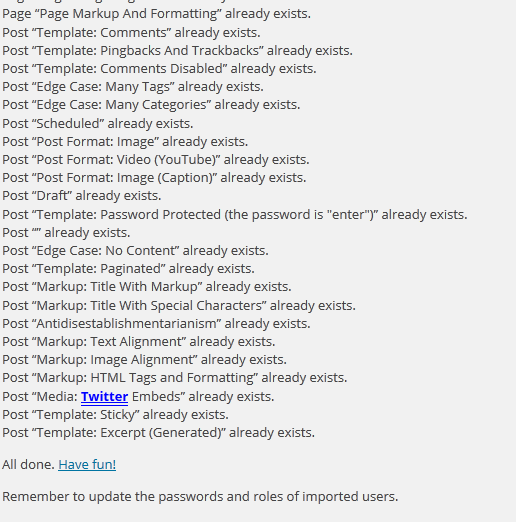The height and width of the screenshot is (522, 516).
Task: Click the Have fun! link
Action: (87, 465)
